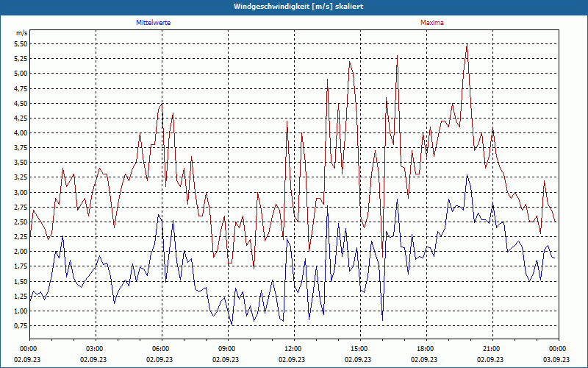Click the 00:00 label dated 02.09.23
The image size is (588, 368).
coord(28,349)
